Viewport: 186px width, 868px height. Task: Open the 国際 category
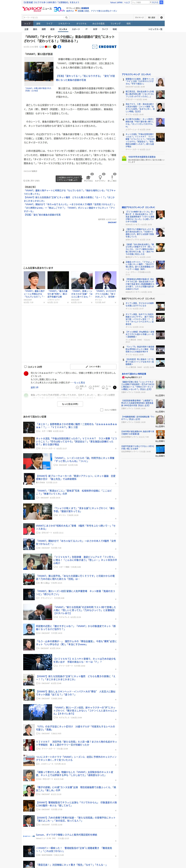pyautogui.click(x=44, y=29)
